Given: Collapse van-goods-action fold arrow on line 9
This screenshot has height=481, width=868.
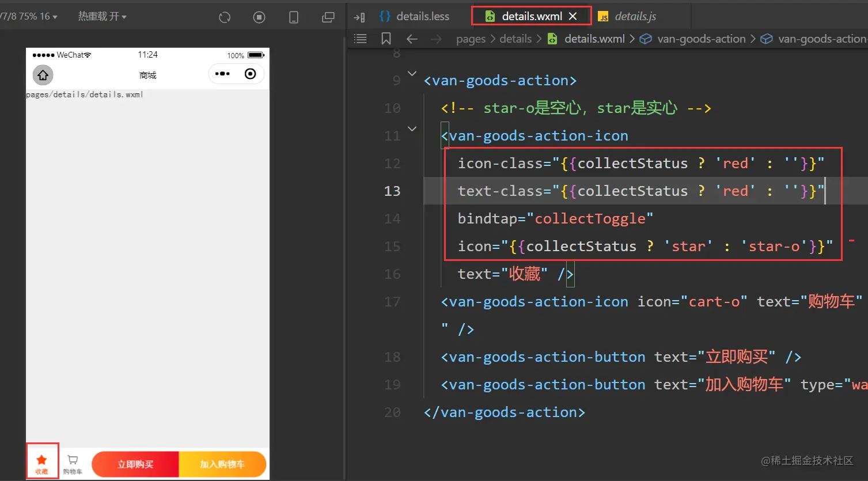Looking at the screenshot, I should (x=412, y=74).
